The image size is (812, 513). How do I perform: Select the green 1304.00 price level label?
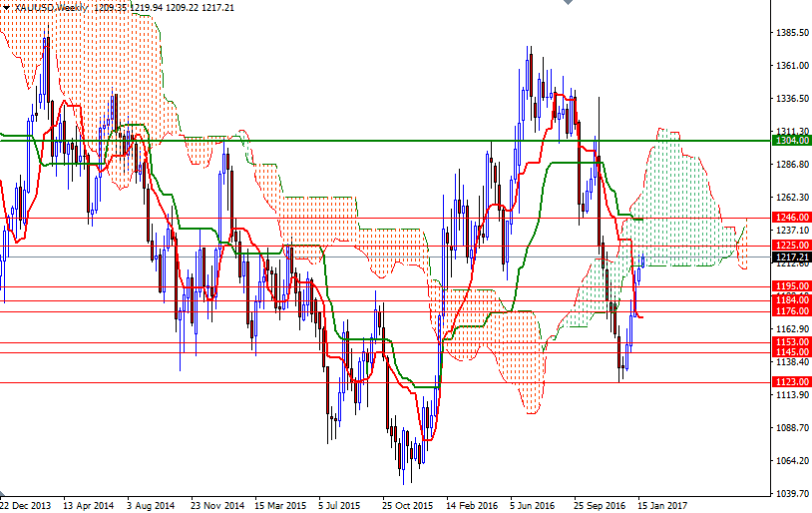point(790,142)
